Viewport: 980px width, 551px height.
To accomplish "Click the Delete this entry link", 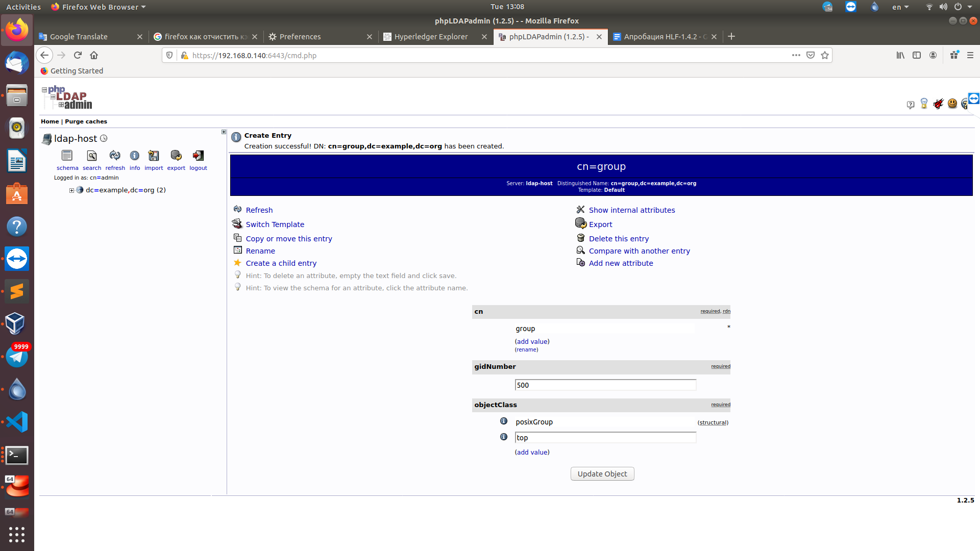I will (619, 239).
